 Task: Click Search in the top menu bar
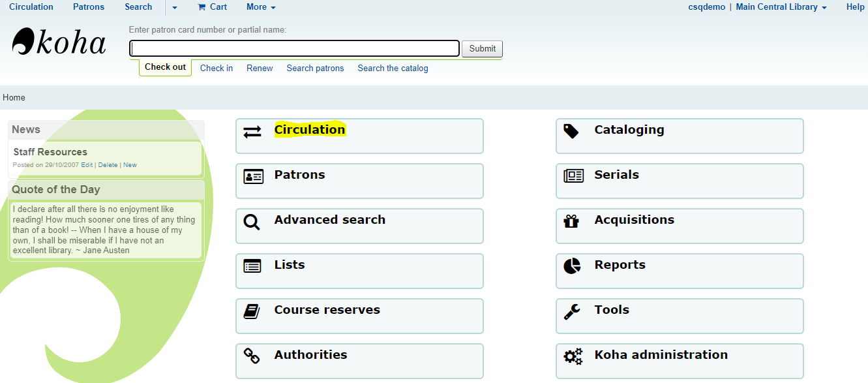click(x=138, y=7)
